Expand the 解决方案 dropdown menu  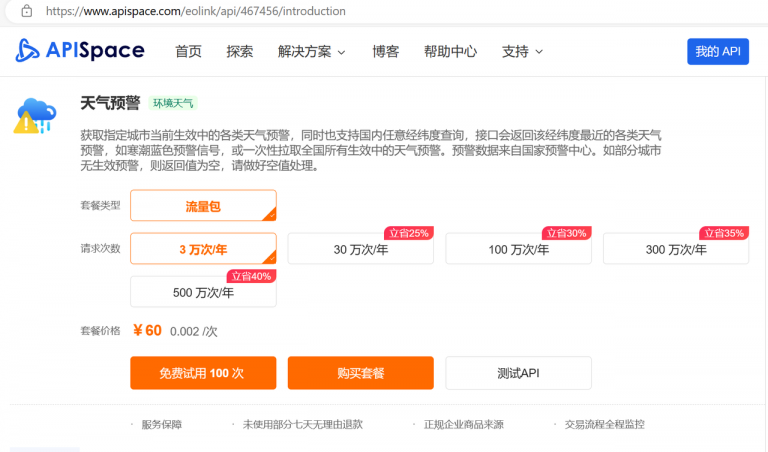coord(311,51)
